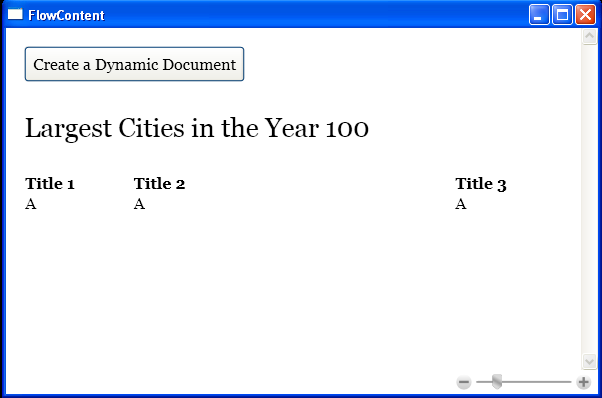Open the FlowContent window system menu icon
This screenshot has width=602, height=398.
point(15,14)
